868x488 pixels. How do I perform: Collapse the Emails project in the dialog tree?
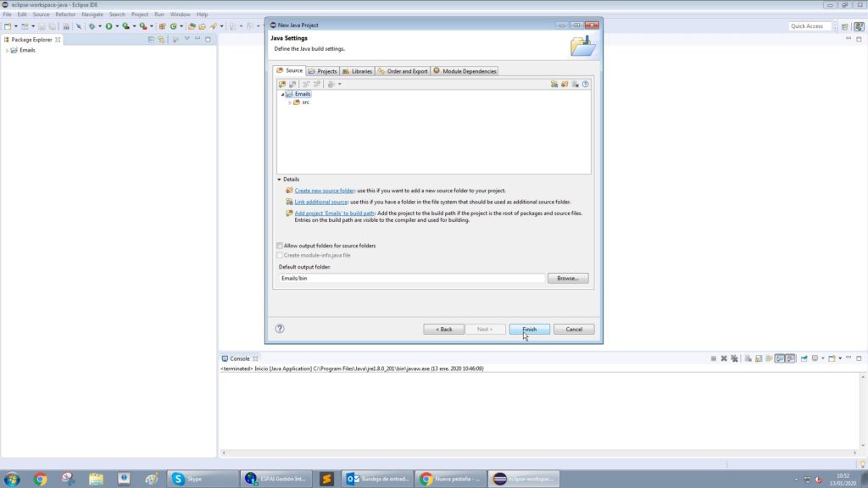[283, 93]
